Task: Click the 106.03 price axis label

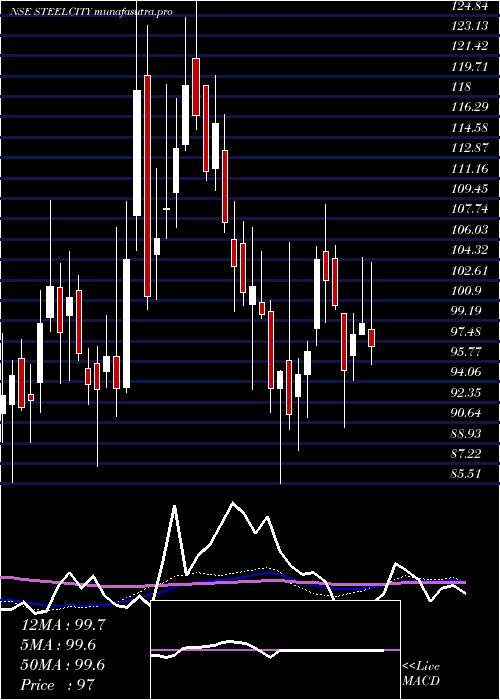Action: point(470,229)
